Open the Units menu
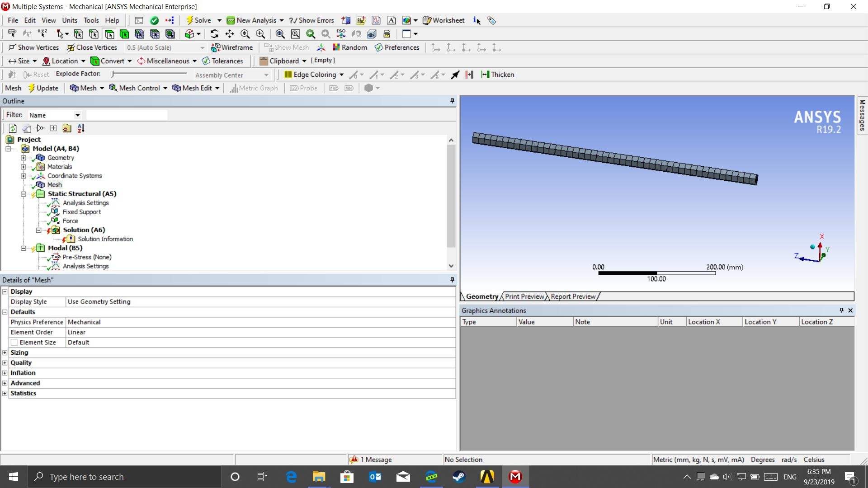The image size is (868, 488). click(70, 20)
